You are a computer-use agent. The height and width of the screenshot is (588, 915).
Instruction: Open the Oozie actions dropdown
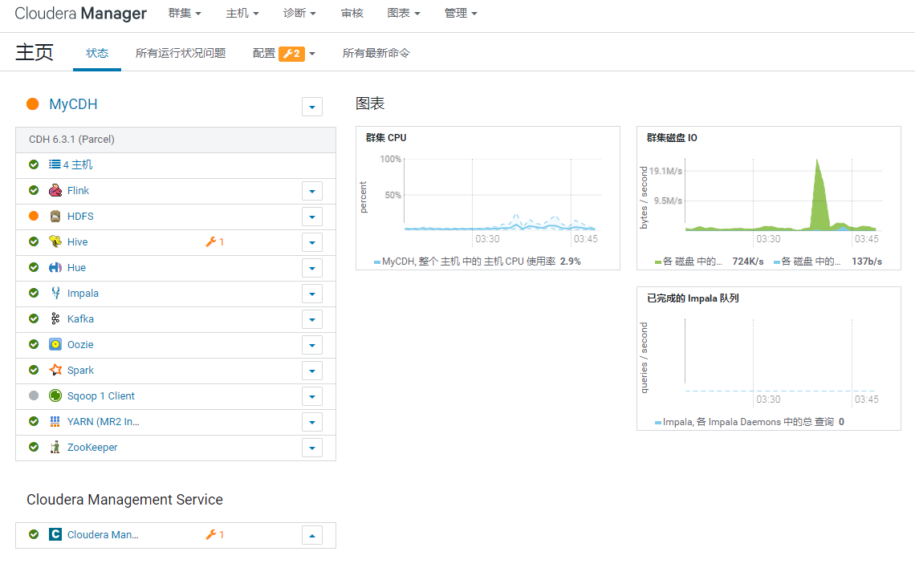pos(312,345)
